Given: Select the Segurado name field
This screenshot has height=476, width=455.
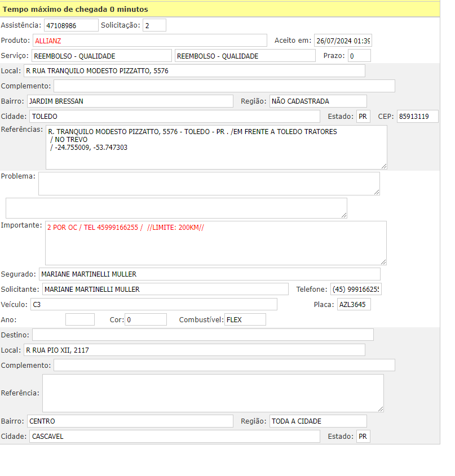Looking at the screenshot, I should (209, 274).
